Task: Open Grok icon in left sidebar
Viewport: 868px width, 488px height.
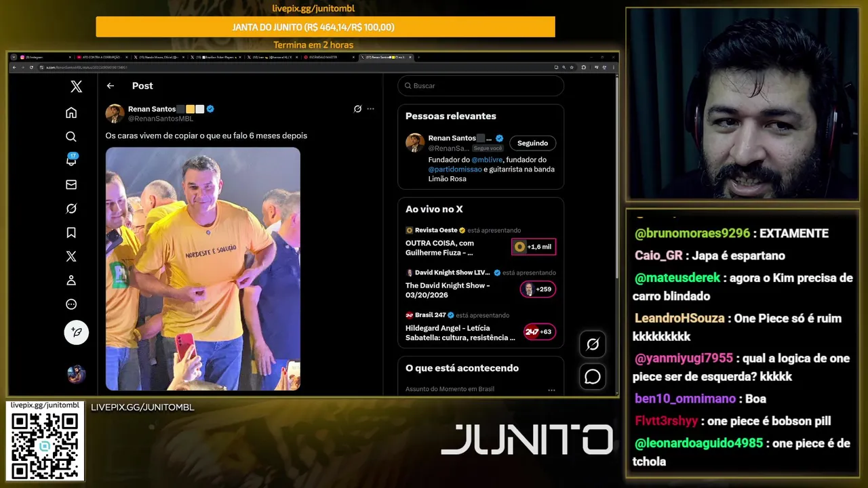Action: tap(71, 209)
